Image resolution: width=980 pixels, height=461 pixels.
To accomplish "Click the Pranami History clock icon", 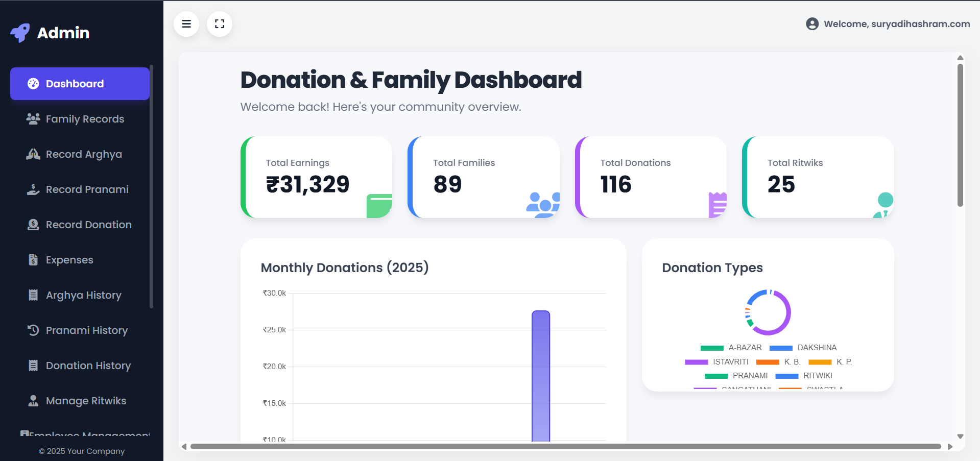I will [33, 330].
